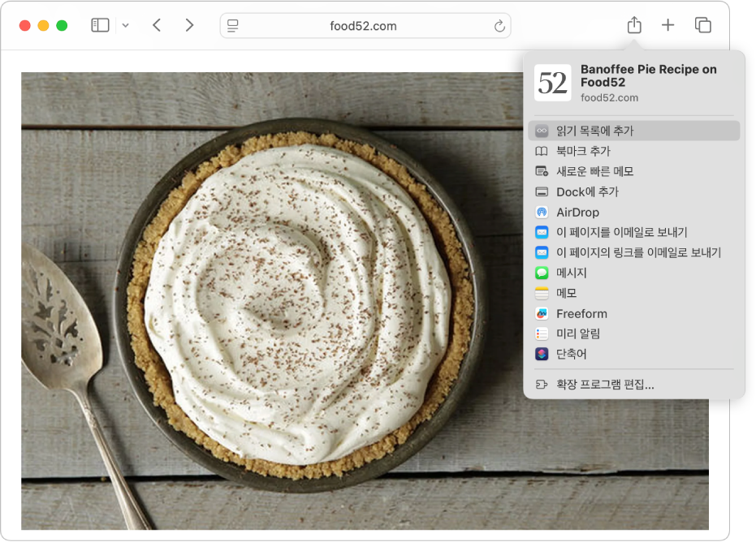
Task: Share to 메시지
Action: coord(633,273)
